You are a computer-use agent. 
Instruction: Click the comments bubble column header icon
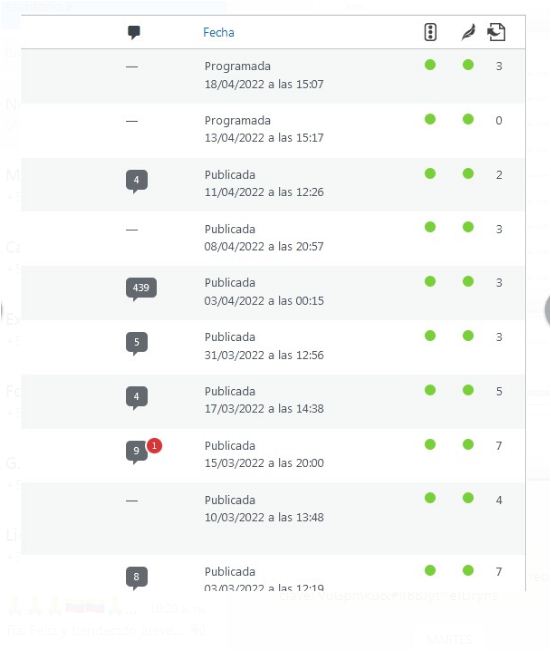[x=134, y=32]
